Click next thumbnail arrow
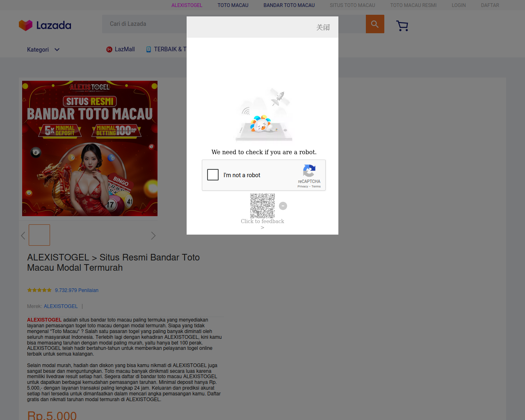This screenshot has width=525, height=420. tap(153, 235)
